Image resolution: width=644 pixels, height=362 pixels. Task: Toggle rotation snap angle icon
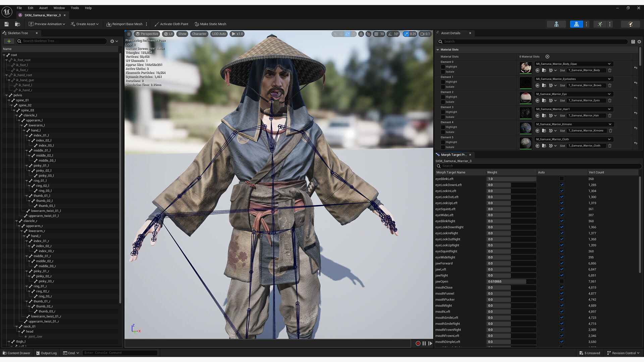pos(389,34)
